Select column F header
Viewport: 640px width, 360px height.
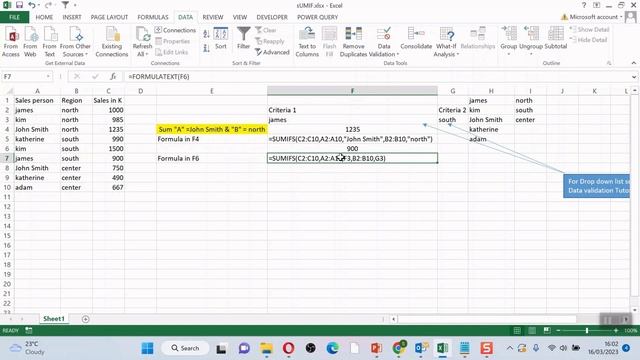click(x=352, y=91)
